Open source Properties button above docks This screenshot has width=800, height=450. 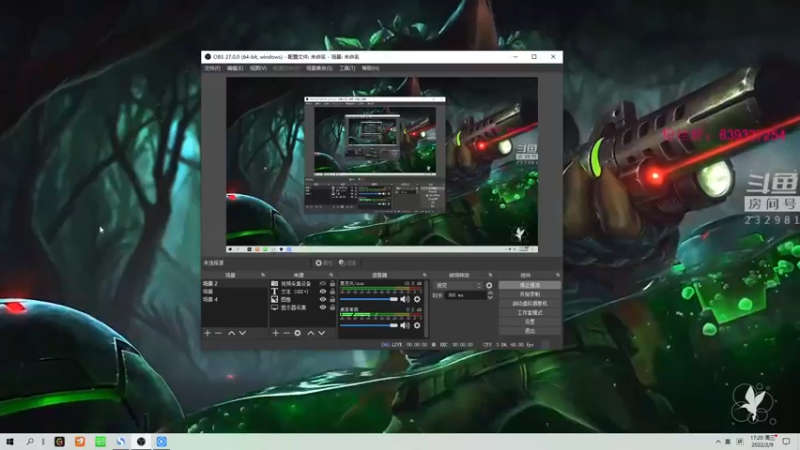click(x=323, y=263)
